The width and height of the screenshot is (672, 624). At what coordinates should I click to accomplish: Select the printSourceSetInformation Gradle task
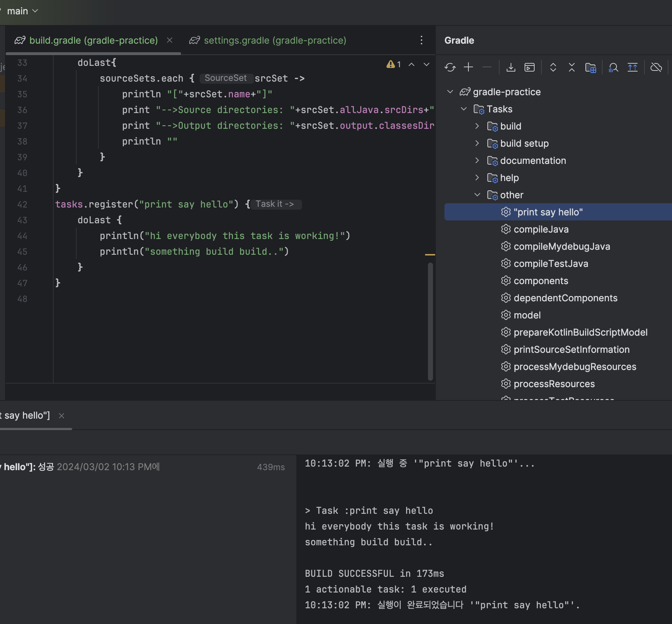[571, 350]
